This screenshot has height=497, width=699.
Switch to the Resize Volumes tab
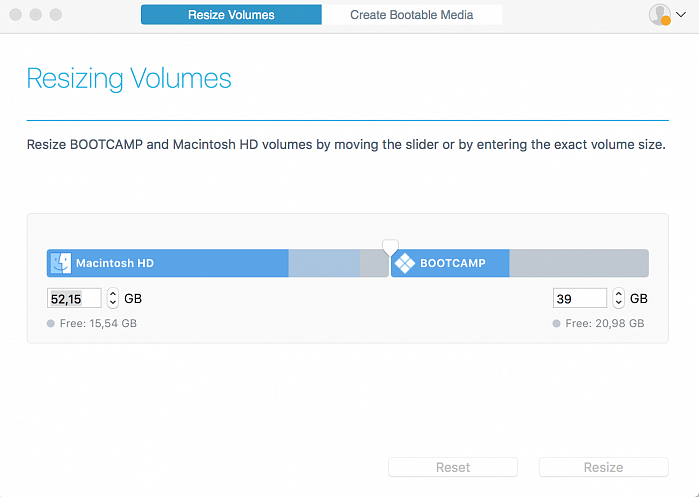tap(231, 15)
